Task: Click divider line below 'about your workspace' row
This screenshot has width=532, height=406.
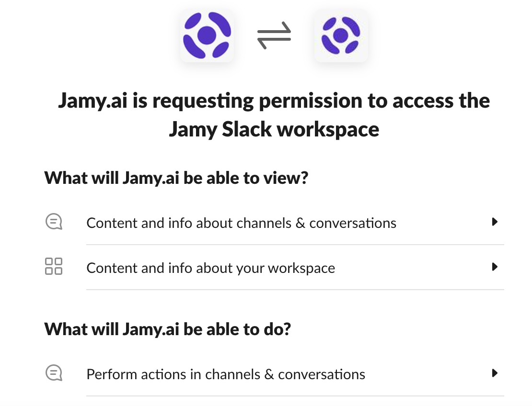Action: (x=295, y=290)
